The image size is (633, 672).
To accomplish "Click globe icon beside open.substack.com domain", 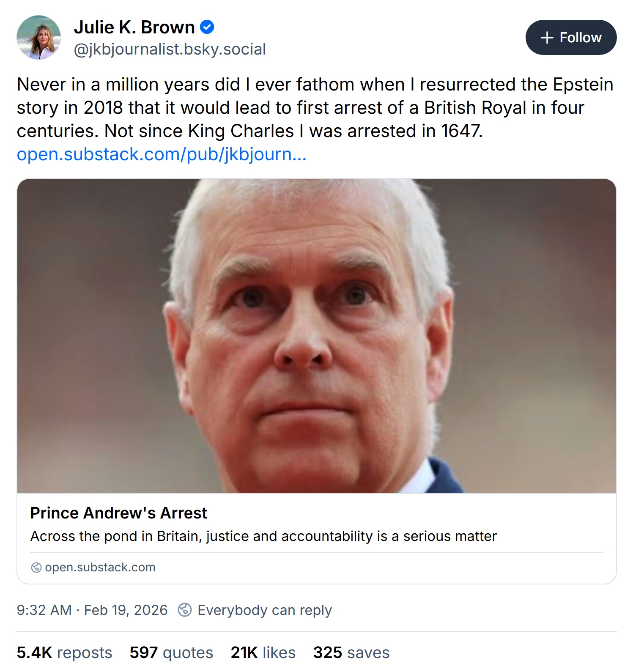I will (36, 567).
